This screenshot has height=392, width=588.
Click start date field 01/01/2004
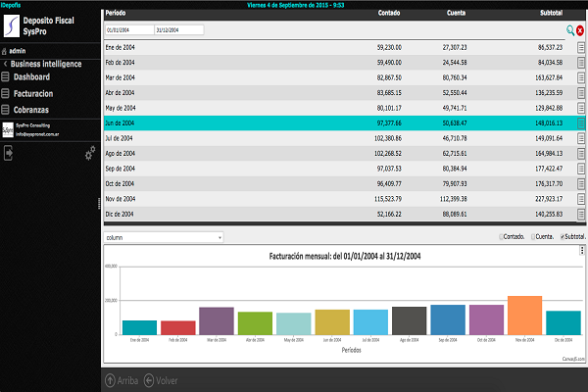point(129,30)
